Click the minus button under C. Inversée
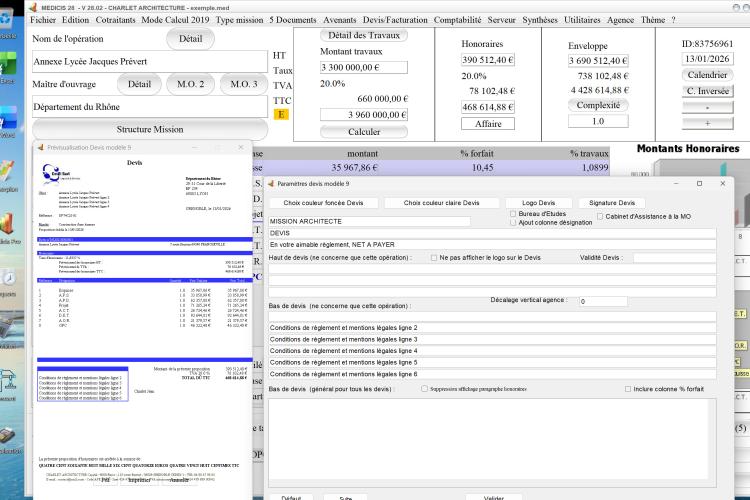 pos(707,107)
